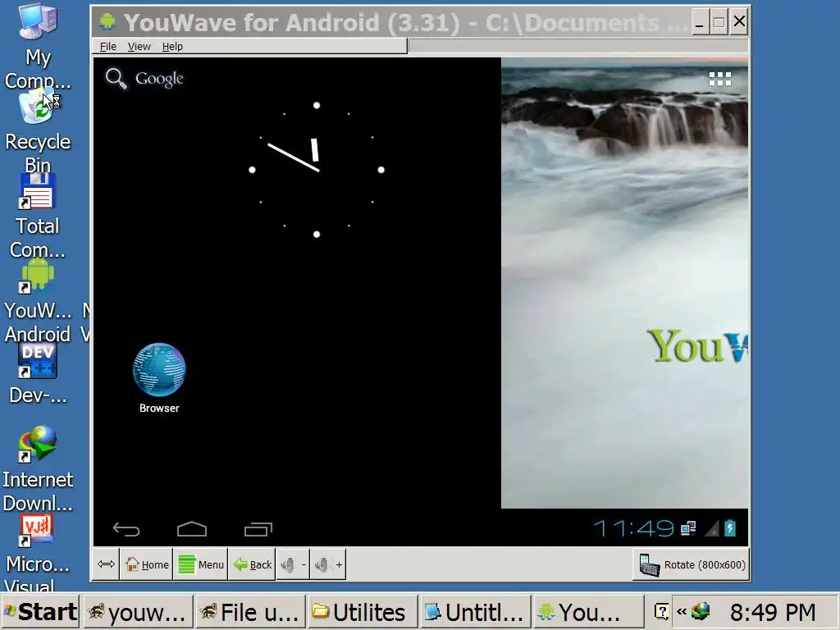Image resolution: width=840 pixels, height=630 pixels.
Task: Tap the Android back arrow navigation icon
Action: click(126, 529)
